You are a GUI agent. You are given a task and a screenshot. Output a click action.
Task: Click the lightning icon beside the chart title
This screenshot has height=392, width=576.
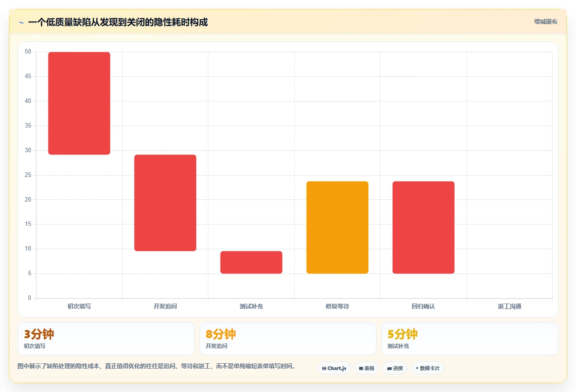pyautogui.click(x=21, y=22)
